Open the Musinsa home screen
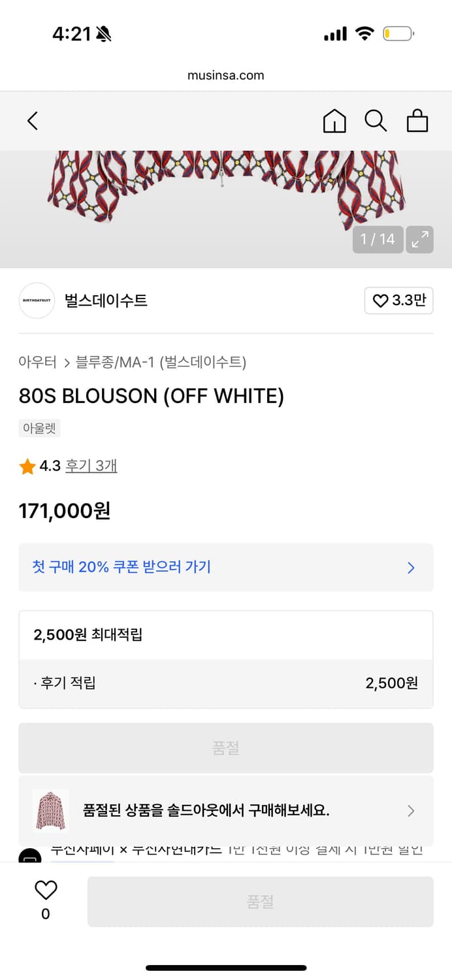 coord(334,121)
